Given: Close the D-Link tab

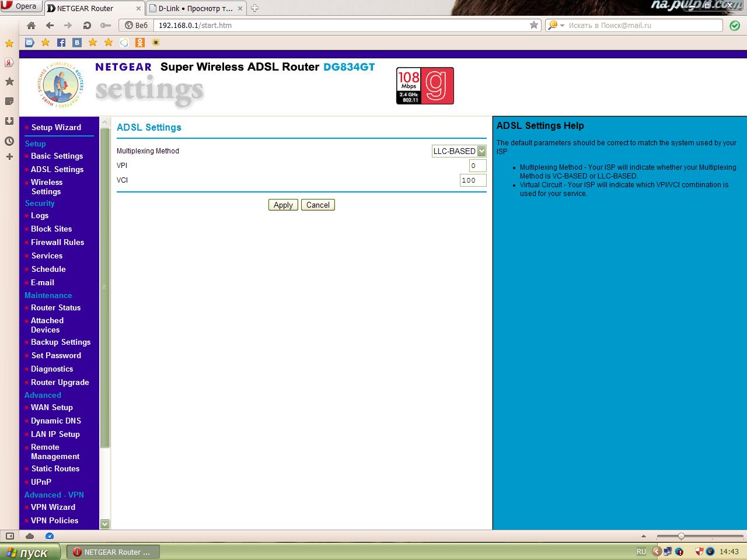Looking at the screenshot, I should pyautogui.click(x=240, y=9).
